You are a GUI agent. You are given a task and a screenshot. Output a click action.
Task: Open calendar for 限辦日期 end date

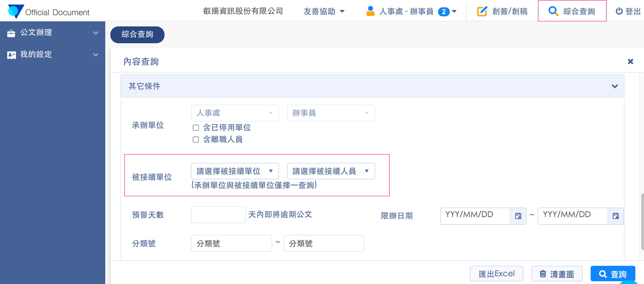point(616,216)
